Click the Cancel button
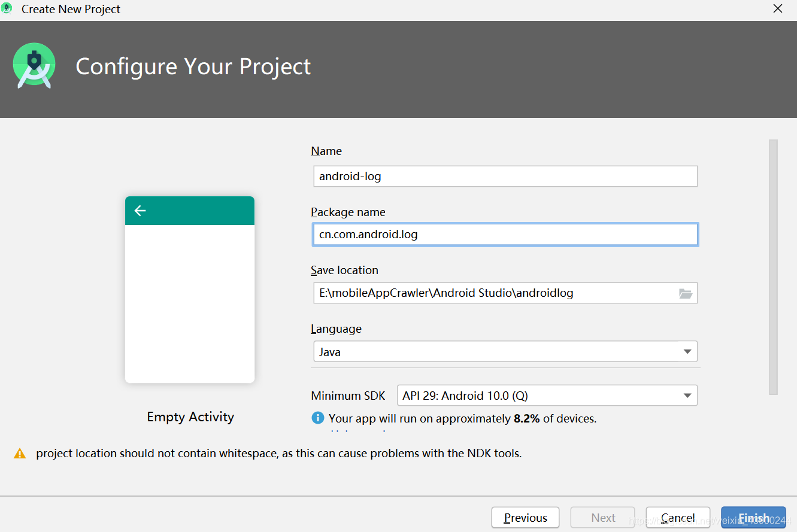The width and height of the screenshot is (797, 532). (678, 518)
